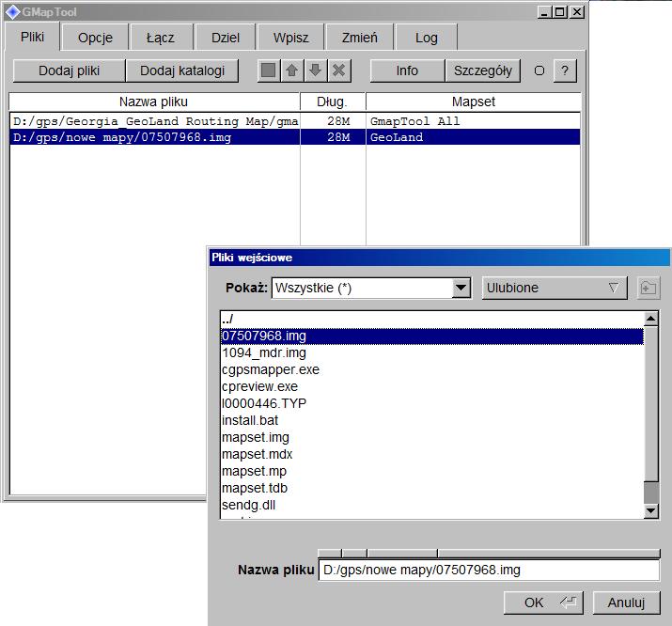Screen dimensions: 672x626
Task: Click the GMapTool title bar diamond icon
Action: point(13,12)
